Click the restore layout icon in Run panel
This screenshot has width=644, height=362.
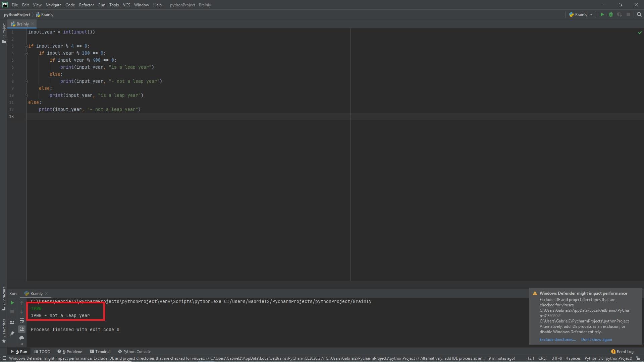12,322
